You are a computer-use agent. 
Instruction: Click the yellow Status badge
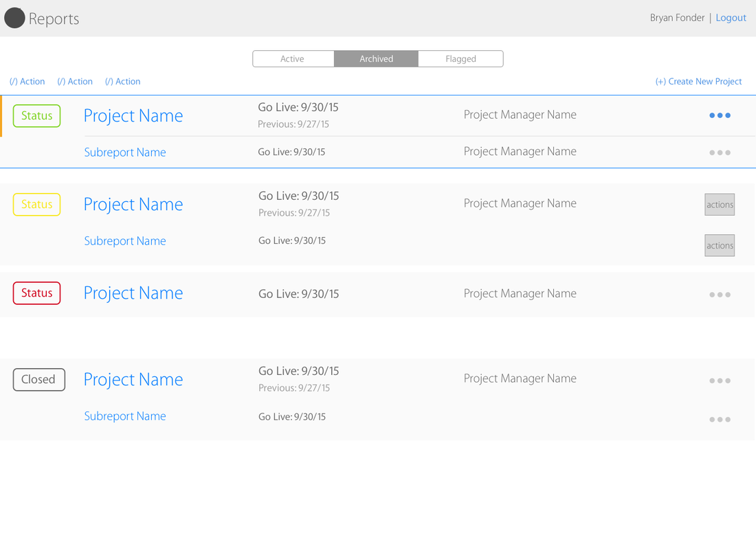pyautogui.click(x=36, y=205)
